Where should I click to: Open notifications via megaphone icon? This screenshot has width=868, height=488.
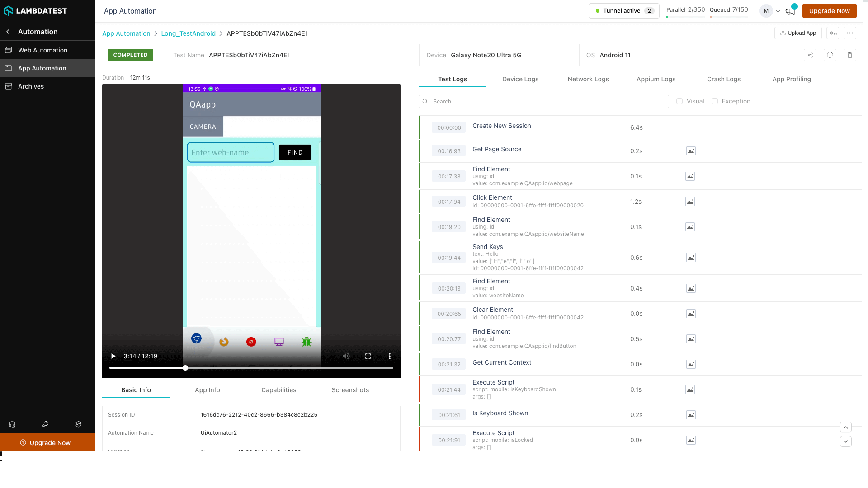[790, 11]
